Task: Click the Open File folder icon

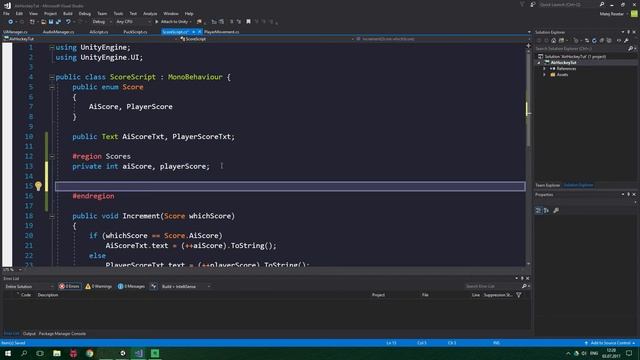Action: pyautogui.click(x=43, y=22)
